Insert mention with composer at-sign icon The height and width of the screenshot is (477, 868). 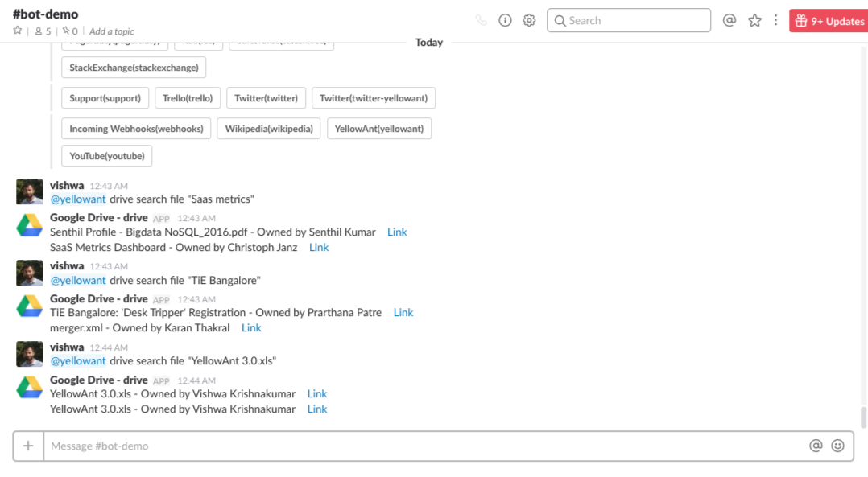point(816,446)
